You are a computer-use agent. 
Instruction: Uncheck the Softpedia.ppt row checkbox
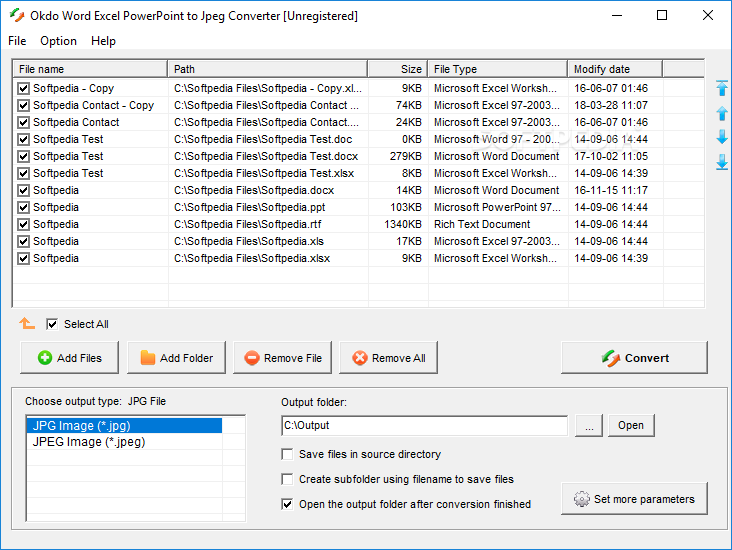(x=23, y=207)
